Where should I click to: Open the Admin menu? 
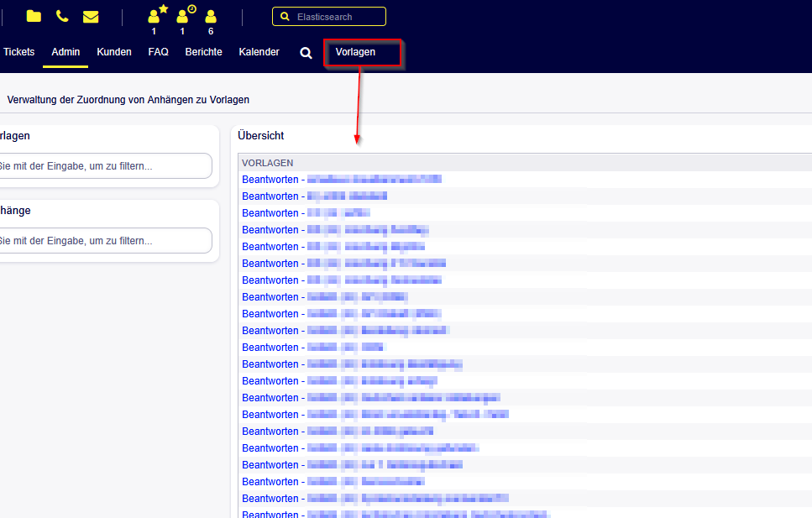(65, 52)
